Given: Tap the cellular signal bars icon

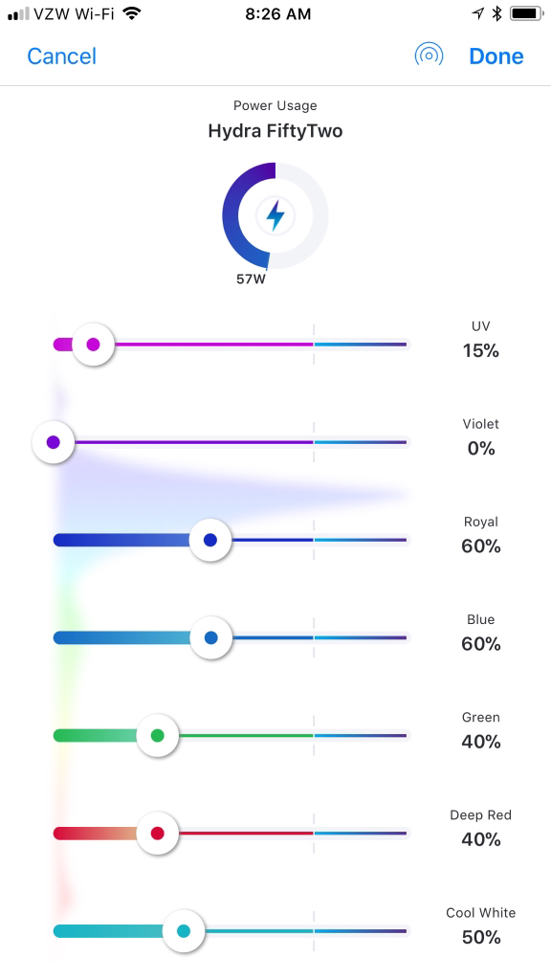Looking at the screenshot, I should click(x=18, y=14).
